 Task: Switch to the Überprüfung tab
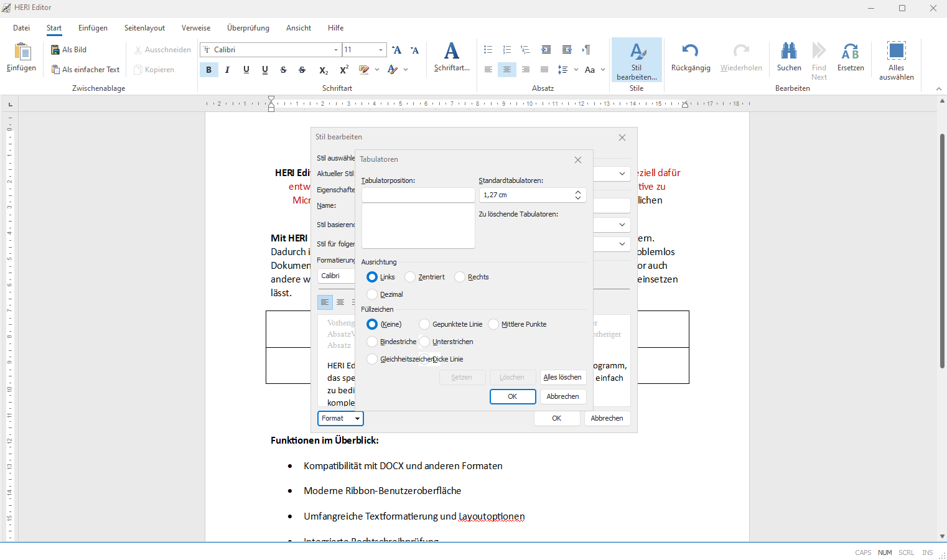[248, 28]
